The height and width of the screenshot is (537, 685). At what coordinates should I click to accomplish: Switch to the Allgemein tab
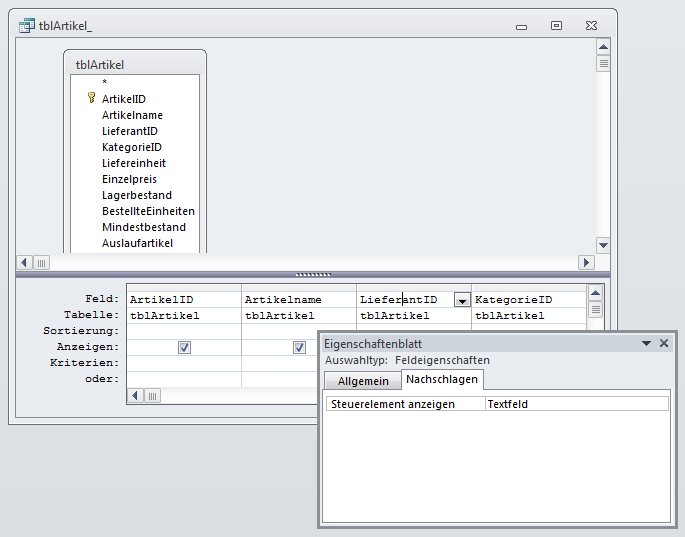click(x=363, y=381)
